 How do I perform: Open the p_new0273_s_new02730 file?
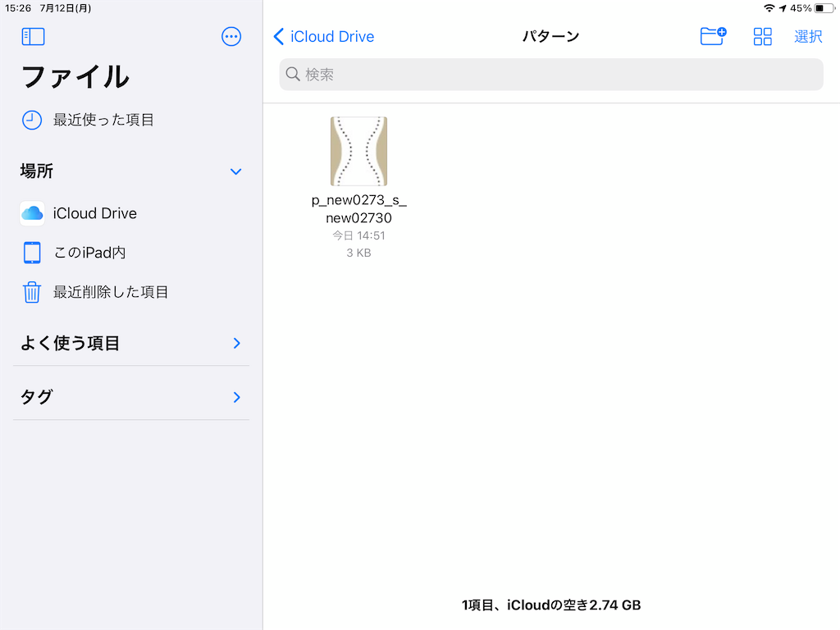(358, 151)
